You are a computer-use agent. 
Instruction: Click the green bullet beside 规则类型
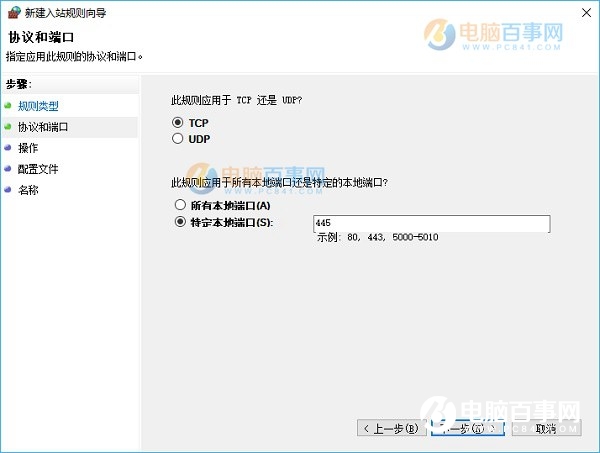point(8,105)
